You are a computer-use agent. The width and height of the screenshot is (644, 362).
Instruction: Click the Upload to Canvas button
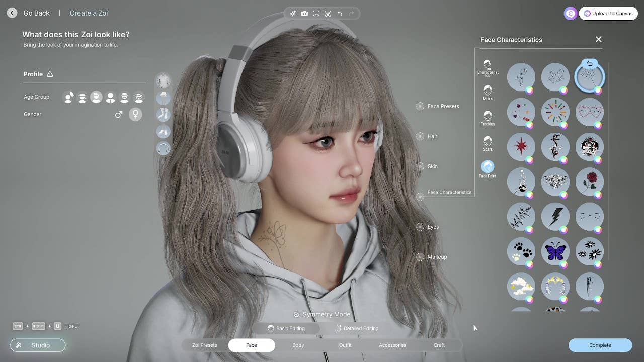point(608,14)
